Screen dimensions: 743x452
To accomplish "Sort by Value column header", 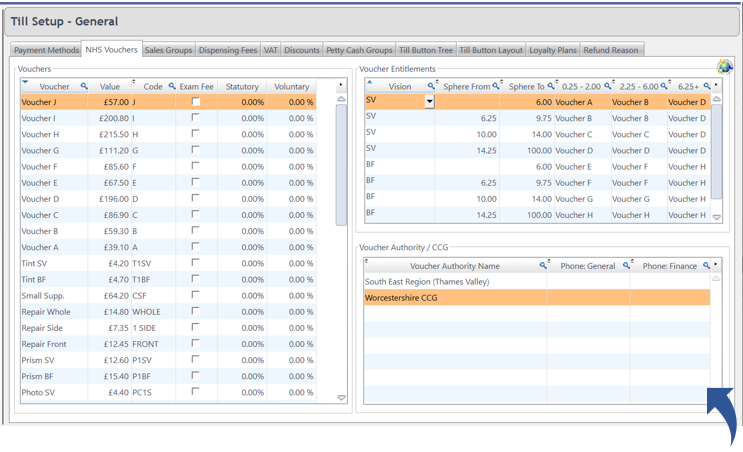I will (x=109, y=87).
